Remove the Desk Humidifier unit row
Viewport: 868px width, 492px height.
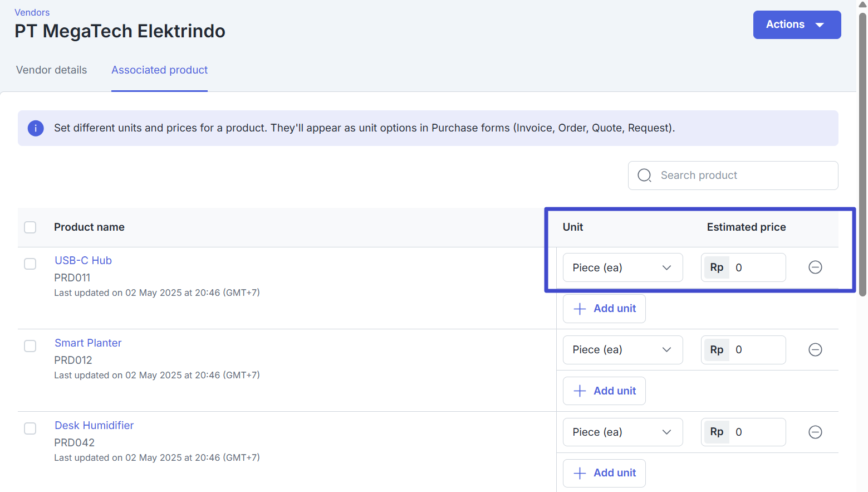click(815, 432)
